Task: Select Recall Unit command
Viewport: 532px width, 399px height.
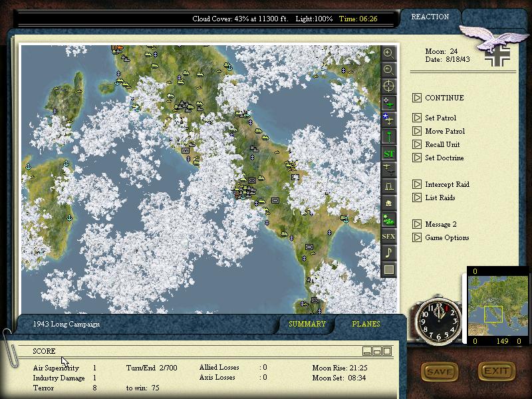Action: pyautogui.click(x=442, y=144)
